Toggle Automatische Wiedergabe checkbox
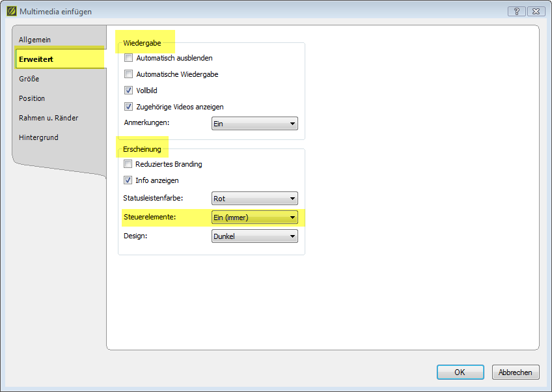This screenshot has height=392, width=552. 128,74
